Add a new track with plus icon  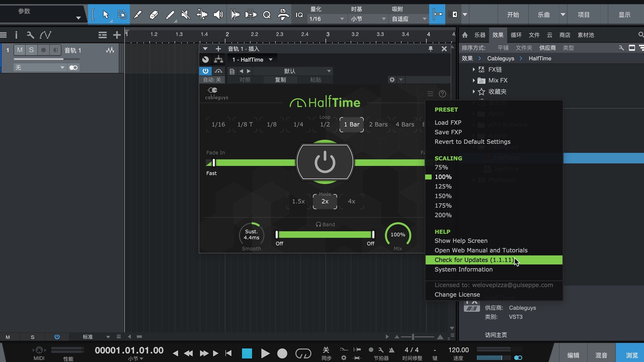click(x=117, y=35)
